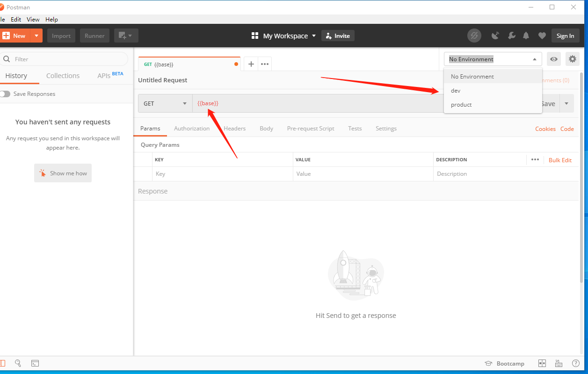Switch to the Authorization tab
This screenshot has width=588, height=374.
(x=192, y=129)
